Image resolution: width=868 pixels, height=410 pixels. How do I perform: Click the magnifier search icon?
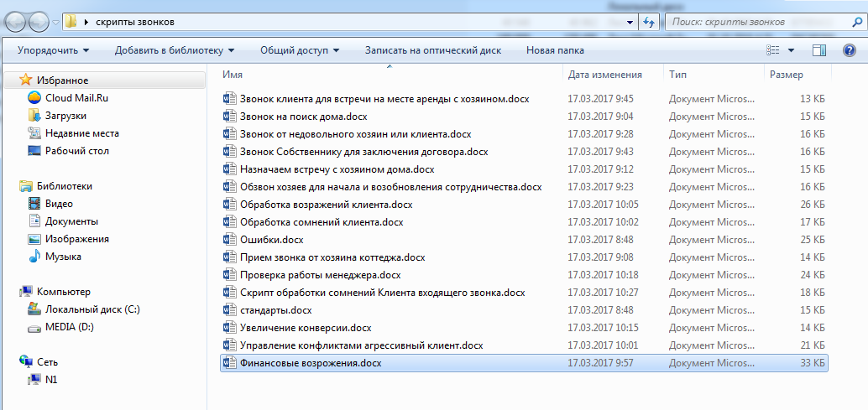pyautogui.click(x=856, y=23)
